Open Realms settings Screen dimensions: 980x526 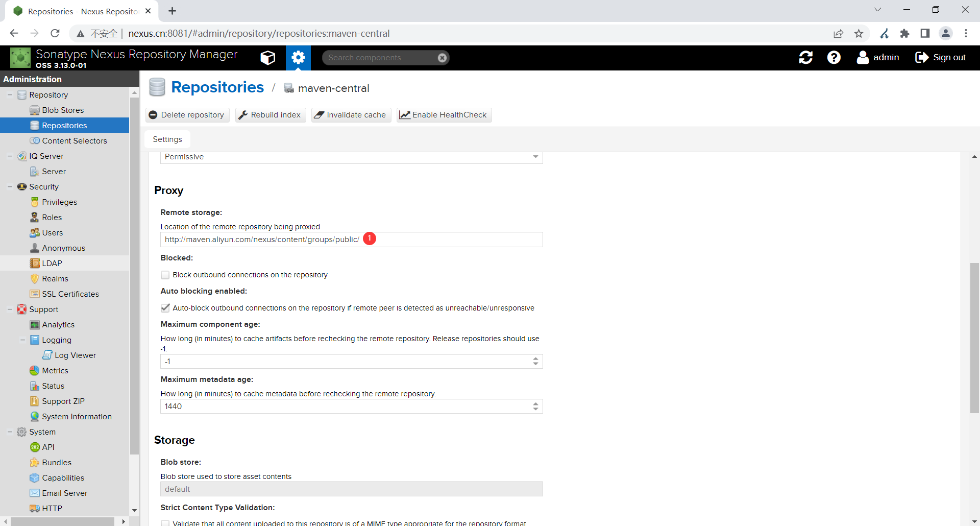point(55,279)
